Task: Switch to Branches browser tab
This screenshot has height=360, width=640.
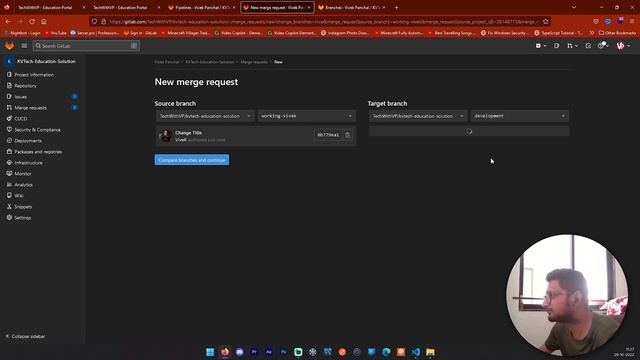Action: (352, 7)
